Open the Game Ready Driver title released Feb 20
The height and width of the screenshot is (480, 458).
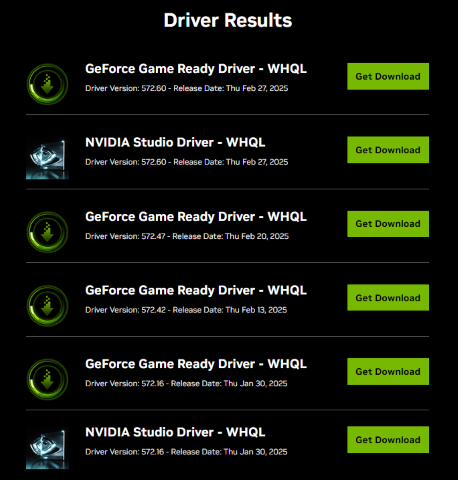(196, 217)
